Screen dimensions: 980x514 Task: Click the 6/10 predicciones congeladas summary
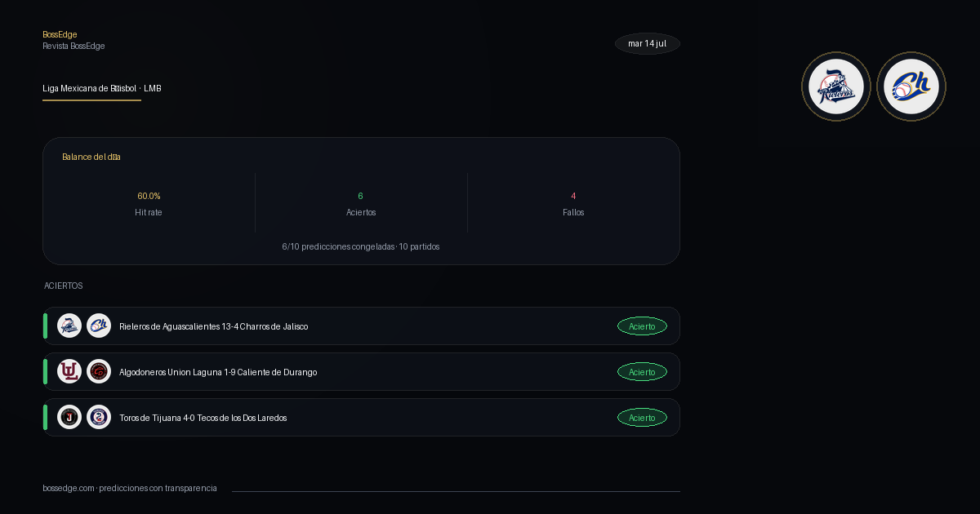(x=361, y=246)
